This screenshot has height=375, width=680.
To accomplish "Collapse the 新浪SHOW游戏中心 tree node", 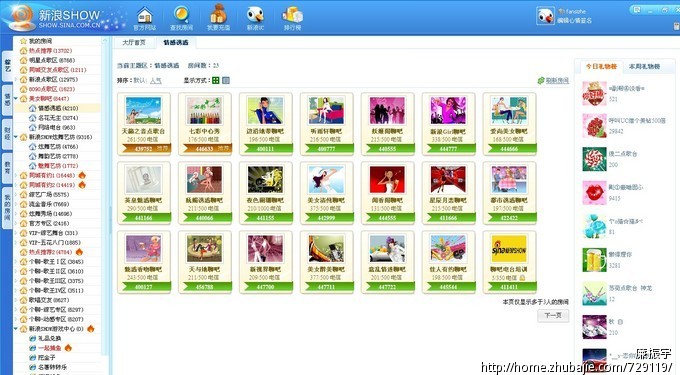I will click(16, 329).
